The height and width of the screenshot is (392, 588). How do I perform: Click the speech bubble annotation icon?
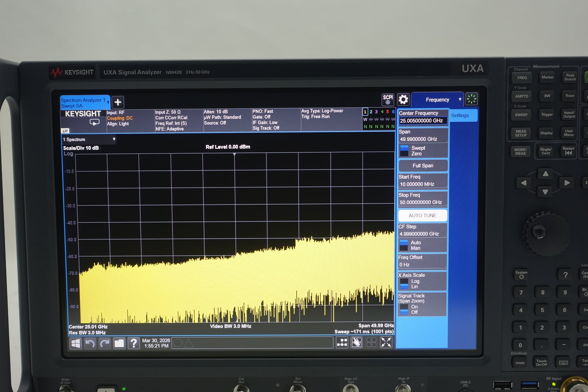pyautogui.click(x=178, y=343)
